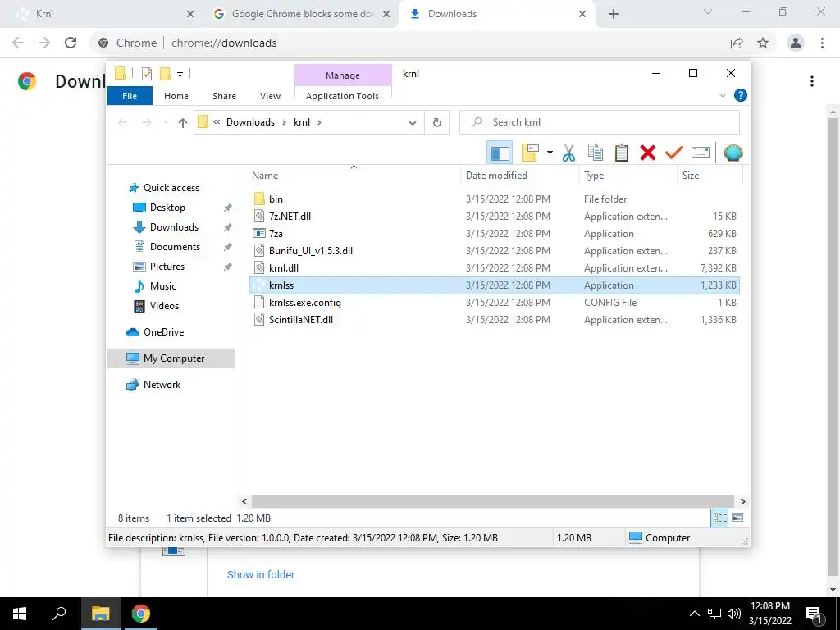This screenshot has height=630, width=840.
Task: Click the horizontal scrollbar in file list
Action: click(492, 501)
